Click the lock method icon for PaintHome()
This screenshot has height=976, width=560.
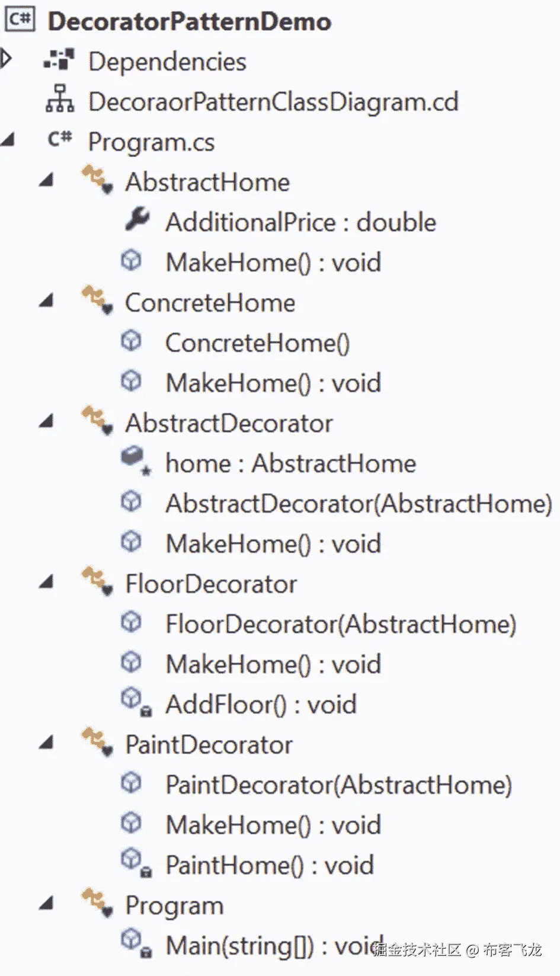coord(135,862)
